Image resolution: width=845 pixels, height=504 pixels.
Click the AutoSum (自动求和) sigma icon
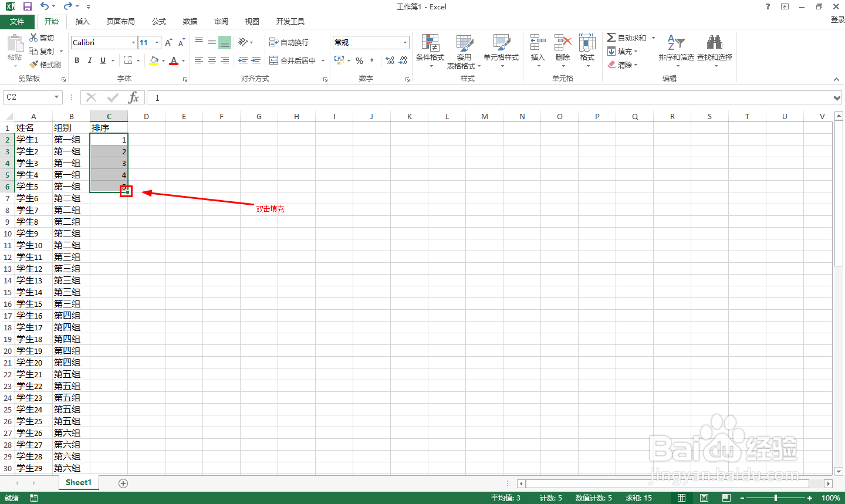pyautogui.click(x=611, y=38)
